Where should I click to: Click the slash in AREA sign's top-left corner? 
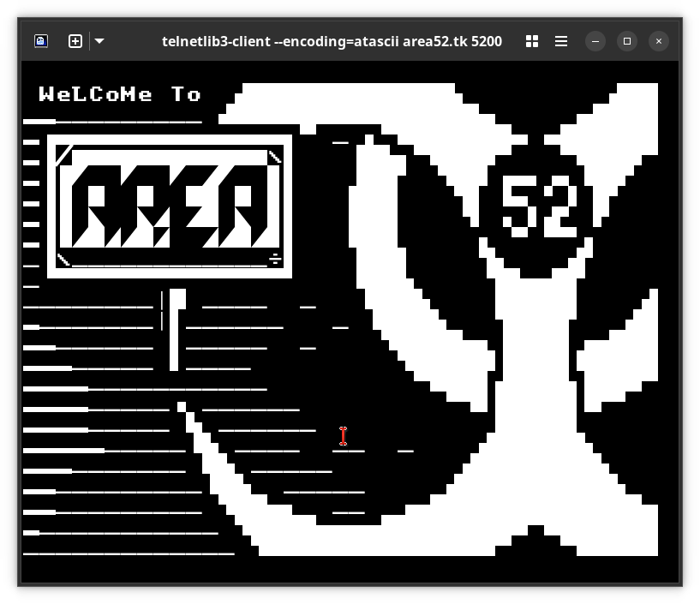pos(63,155)
